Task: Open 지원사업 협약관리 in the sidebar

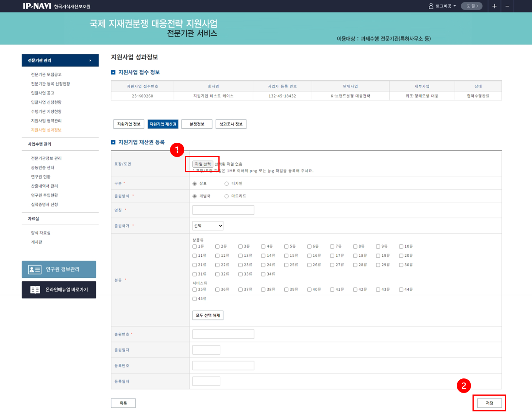Action: coord(46,121)
